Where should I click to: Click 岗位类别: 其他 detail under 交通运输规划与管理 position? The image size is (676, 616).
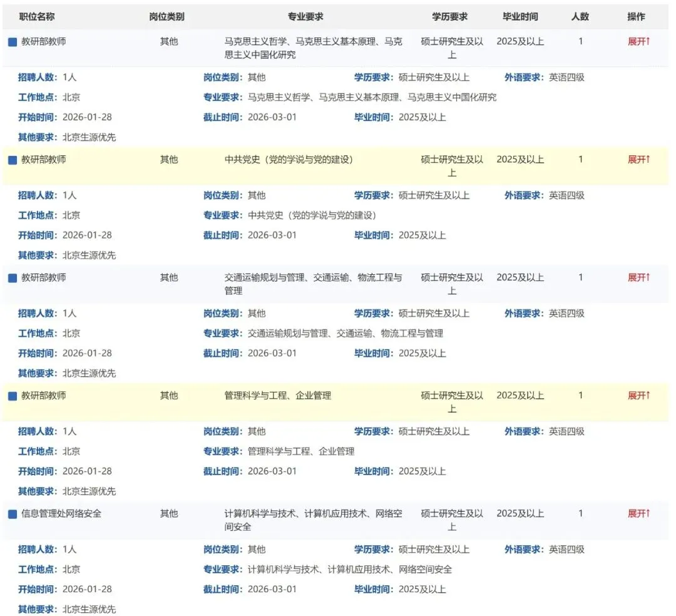point(235,314)
